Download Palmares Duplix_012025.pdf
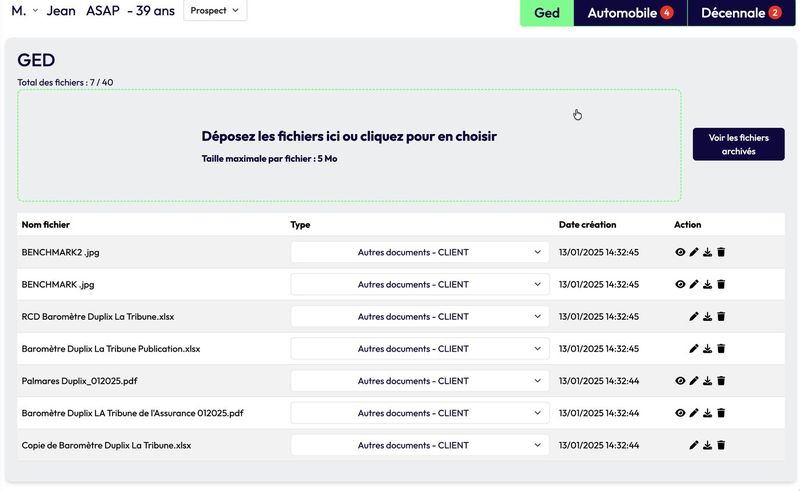 708,381
